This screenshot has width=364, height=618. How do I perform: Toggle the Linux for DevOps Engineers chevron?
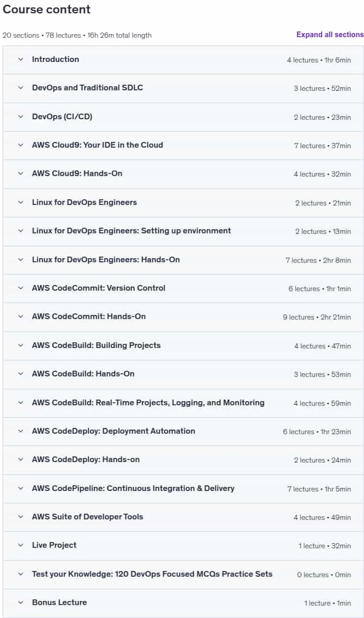(21, 202)
